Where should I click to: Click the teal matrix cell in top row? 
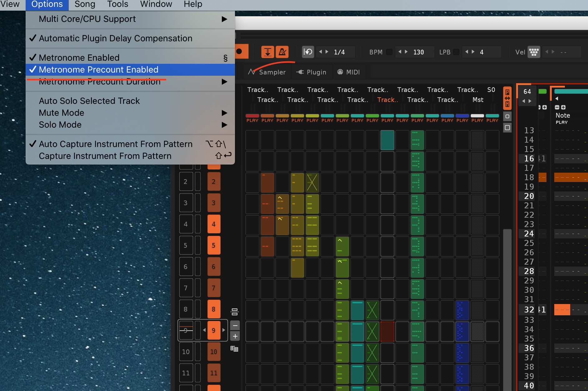387,140
